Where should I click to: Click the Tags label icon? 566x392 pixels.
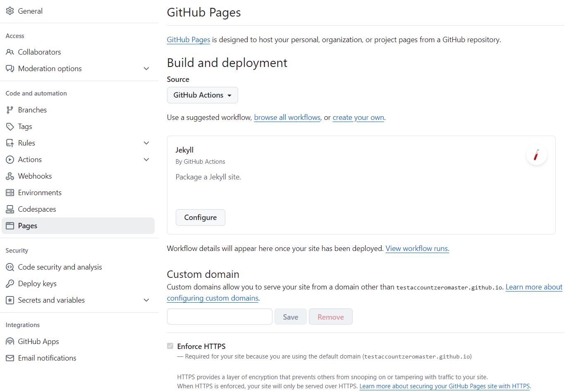pos(10,127)
